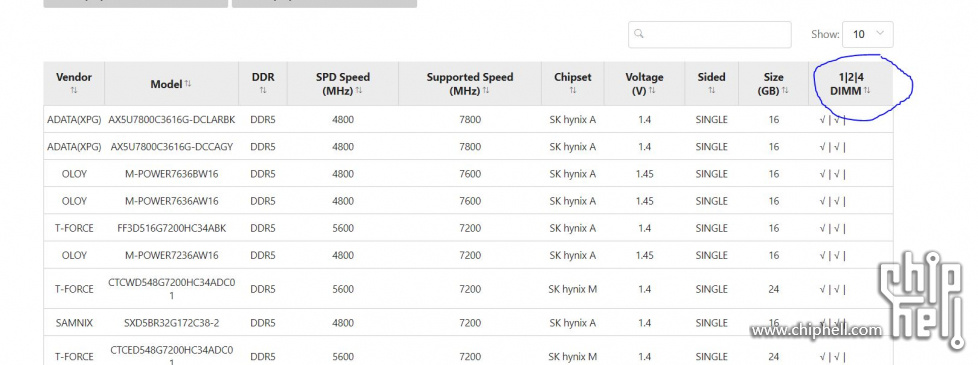Click sort arrows next to Model header
Image resolution: width=978 pixels, height=365 pixels.
pyautogui.click(x=188, y=84)
